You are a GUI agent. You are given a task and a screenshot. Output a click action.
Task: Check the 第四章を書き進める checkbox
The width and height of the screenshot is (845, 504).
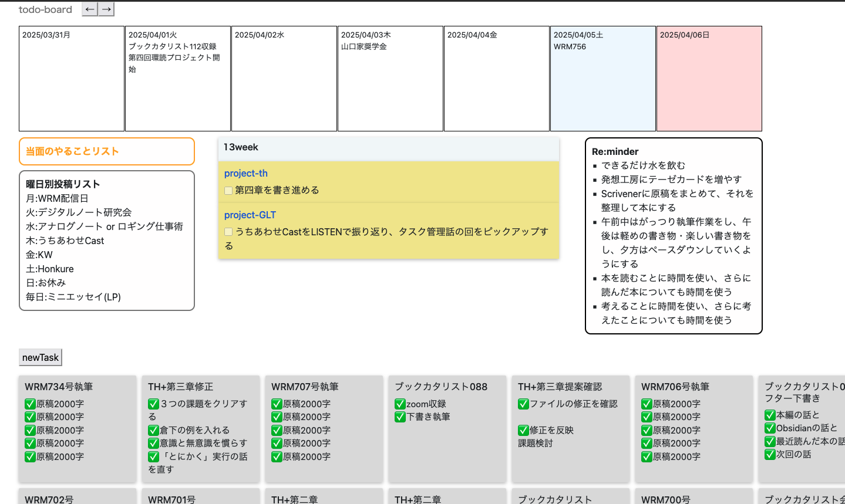point(228,190)
